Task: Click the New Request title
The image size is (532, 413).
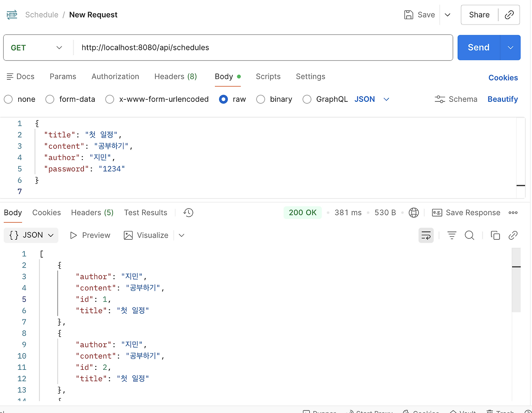Action: [93, 15]
